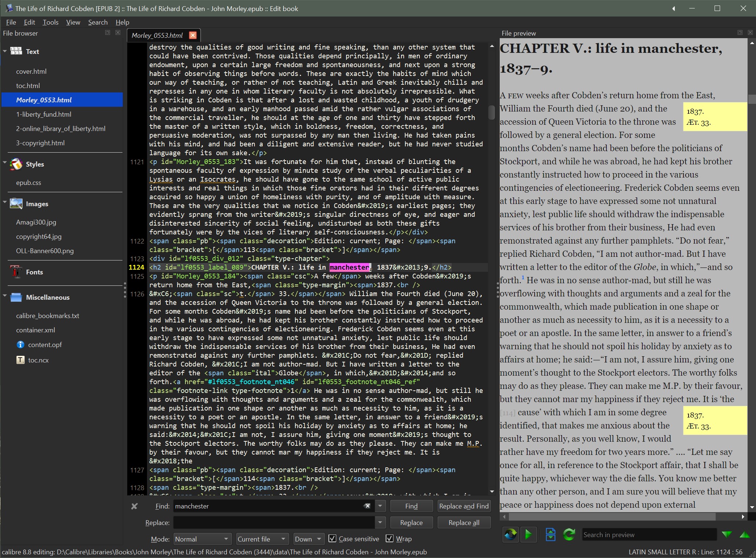Open the search Mode dropdown
This screenshot has width=756, height=558.
pos(202,539)
